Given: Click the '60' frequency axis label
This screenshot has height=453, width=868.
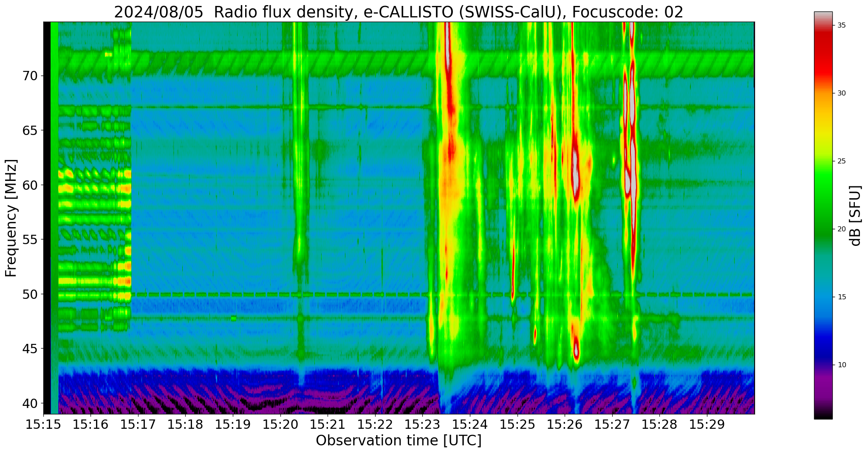Looking at the screenshot, I should [x=30, y=185].
